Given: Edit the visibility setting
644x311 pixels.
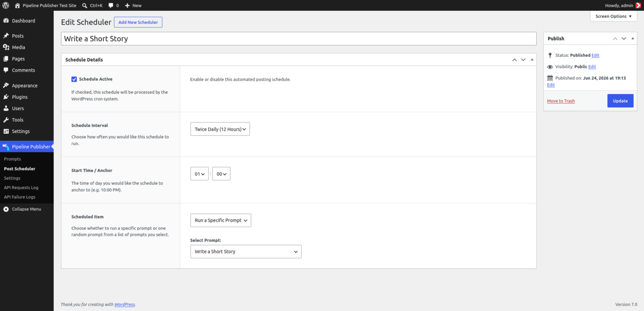Looking at the screenshot, I should 592,67.
